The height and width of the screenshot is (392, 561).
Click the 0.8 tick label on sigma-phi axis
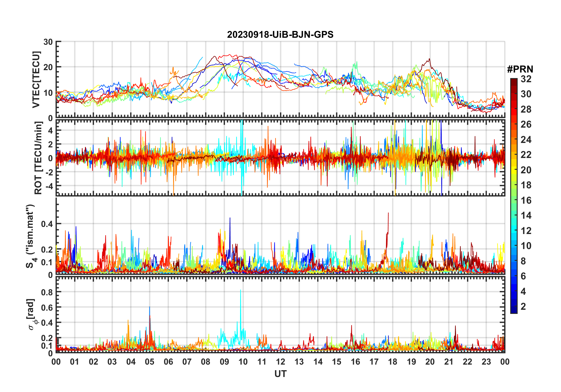pos(47,292)
